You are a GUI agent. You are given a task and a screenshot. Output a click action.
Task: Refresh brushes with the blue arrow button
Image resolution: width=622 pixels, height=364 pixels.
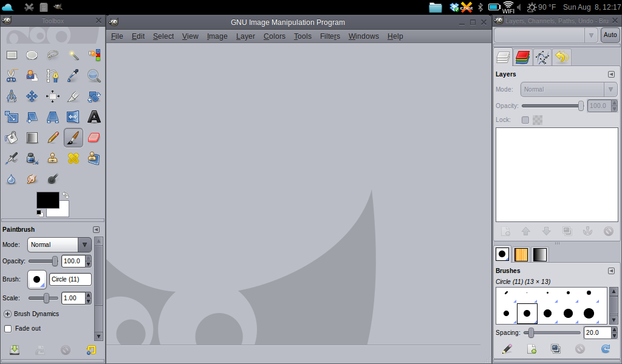[606, 349]
